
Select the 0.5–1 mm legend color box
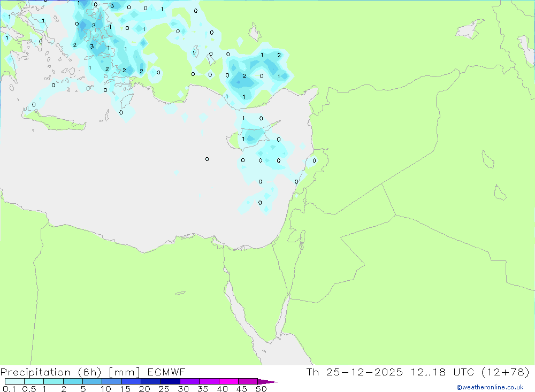pyautogui.click(x=34, y=381)
